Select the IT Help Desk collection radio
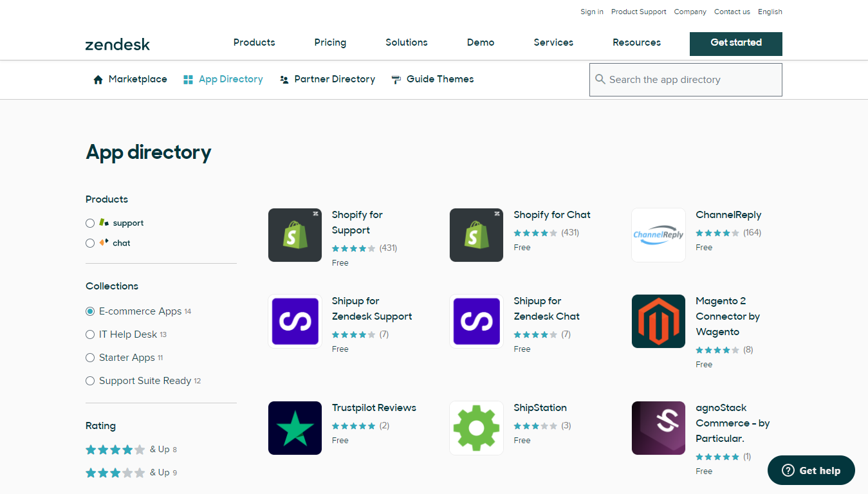Image resolution: width=868 pixels, height=494 pixels. click(x=90, y=334)
